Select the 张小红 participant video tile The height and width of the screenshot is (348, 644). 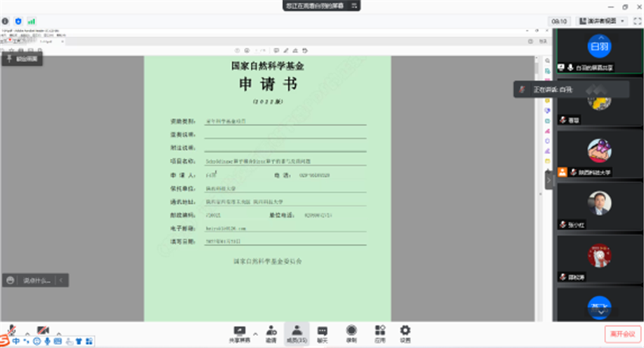click(599, 208)
